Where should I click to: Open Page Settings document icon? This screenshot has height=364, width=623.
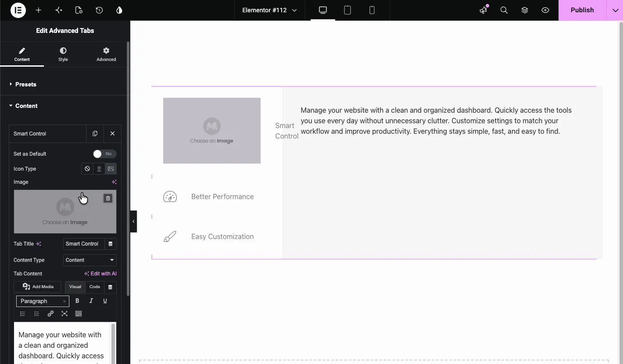pos(79,10)
